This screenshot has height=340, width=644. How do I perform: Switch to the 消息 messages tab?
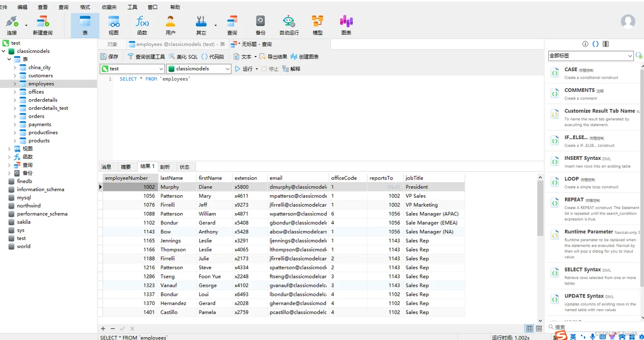point(106,167)
